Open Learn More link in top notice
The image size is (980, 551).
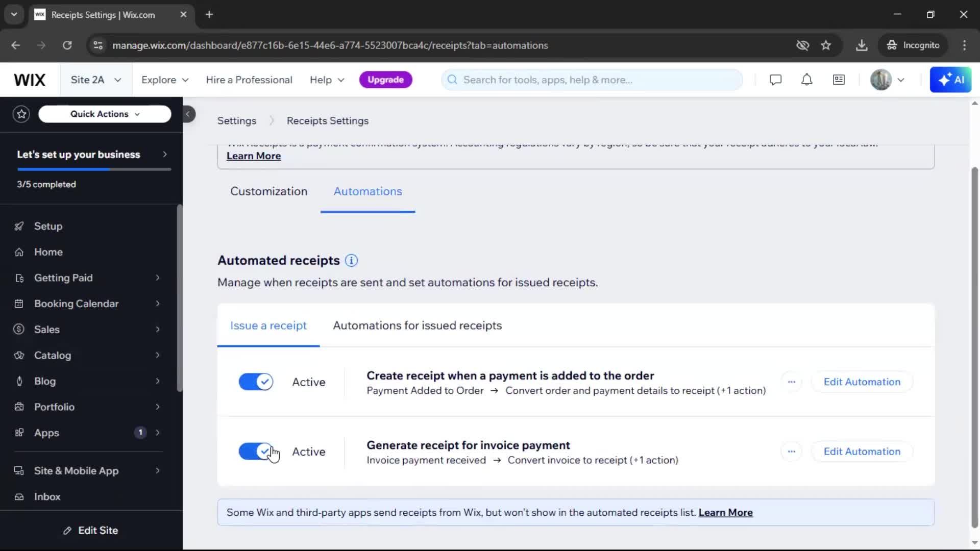[x=254, y=156]
